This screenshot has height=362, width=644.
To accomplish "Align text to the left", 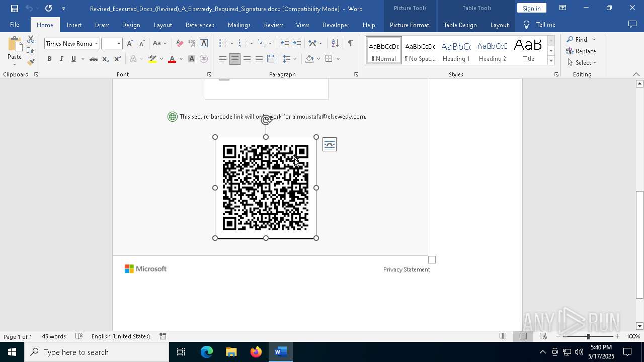I will click(223, 59).
